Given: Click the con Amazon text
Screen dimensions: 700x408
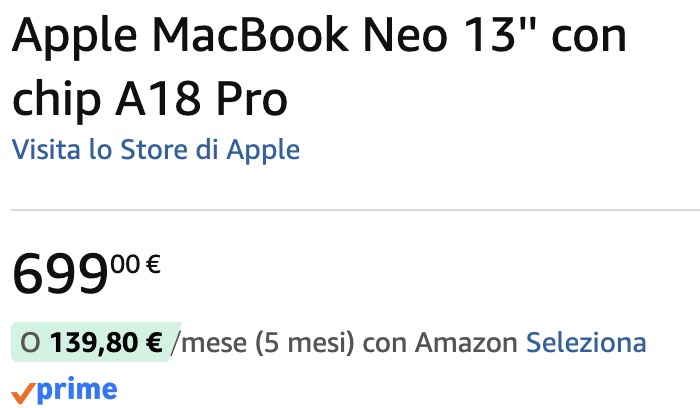Looking at the screenshot, I should pos(441,343).
